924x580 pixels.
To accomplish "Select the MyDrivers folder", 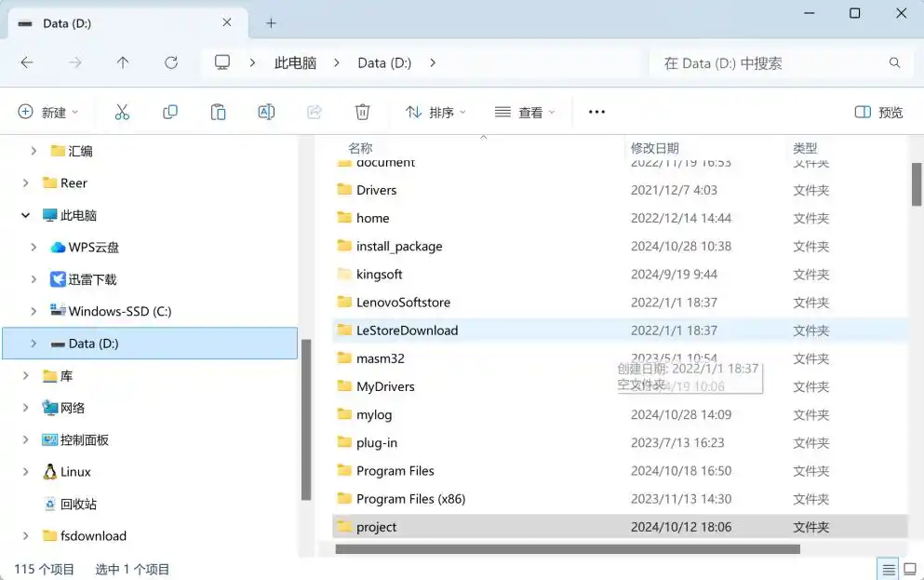I will [385, 386].
